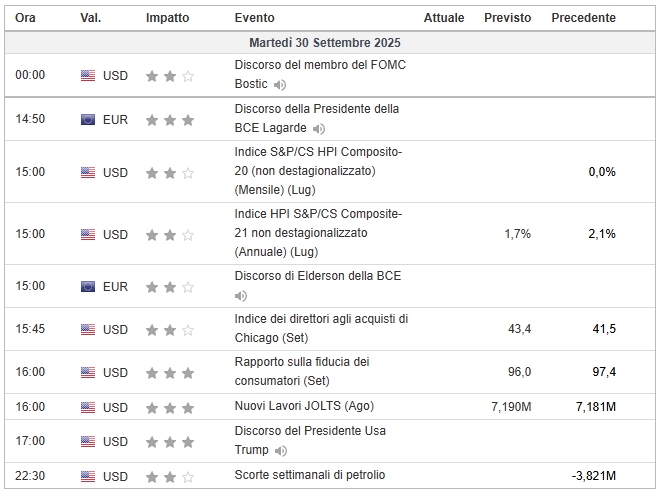Click the Evento column header
The width and height of the screenshot is (661, 498).
(x=254, y=18)
